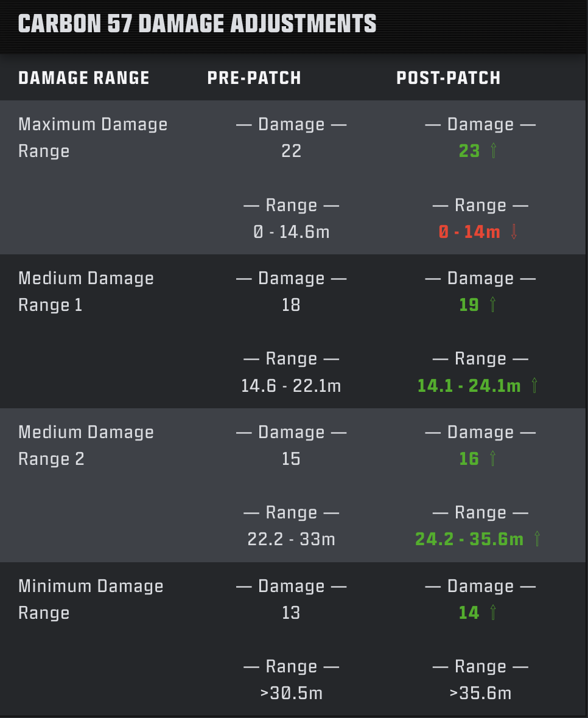Click the post-patch range value >35.6m
Image resolution: width=588 pixels, height=718 pixels.
pyautogui.click(x=480, y=693)
